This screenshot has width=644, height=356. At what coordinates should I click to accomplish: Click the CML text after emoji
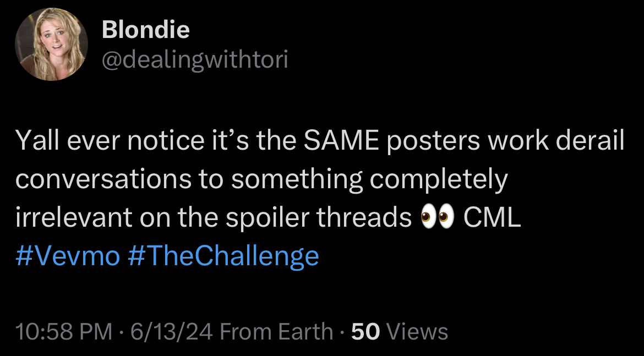(492, 217)
